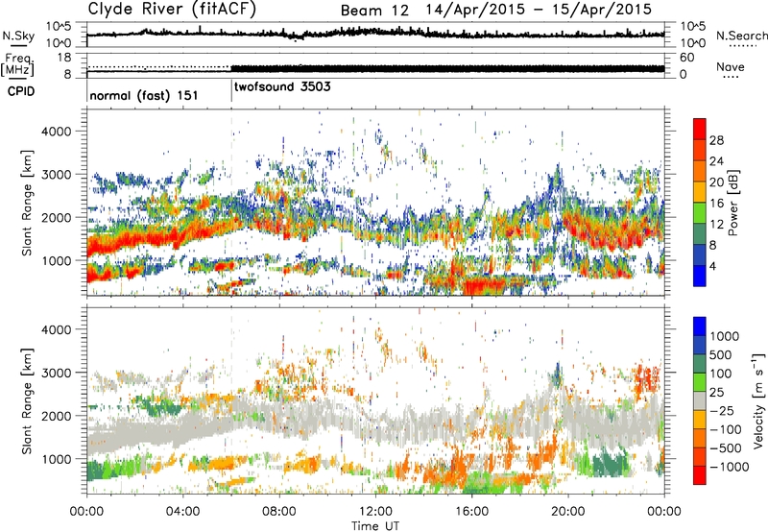Image resolution: width=768 pixels, height=532 pixels.
Task: Click the dotted line sample under N.Search
Action: coord(743,46)
